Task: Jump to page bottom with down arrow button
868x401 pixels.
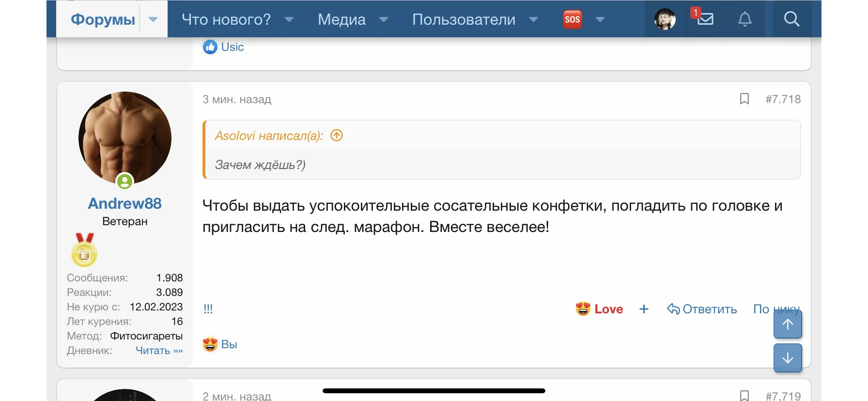Action: pyautogui.click(x=788, y=358)
